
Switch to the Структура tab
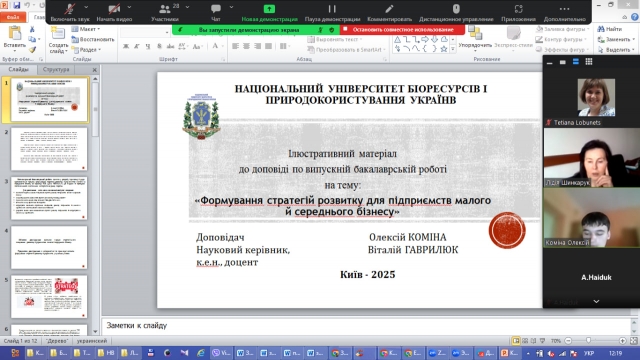[x=56, y=69]
